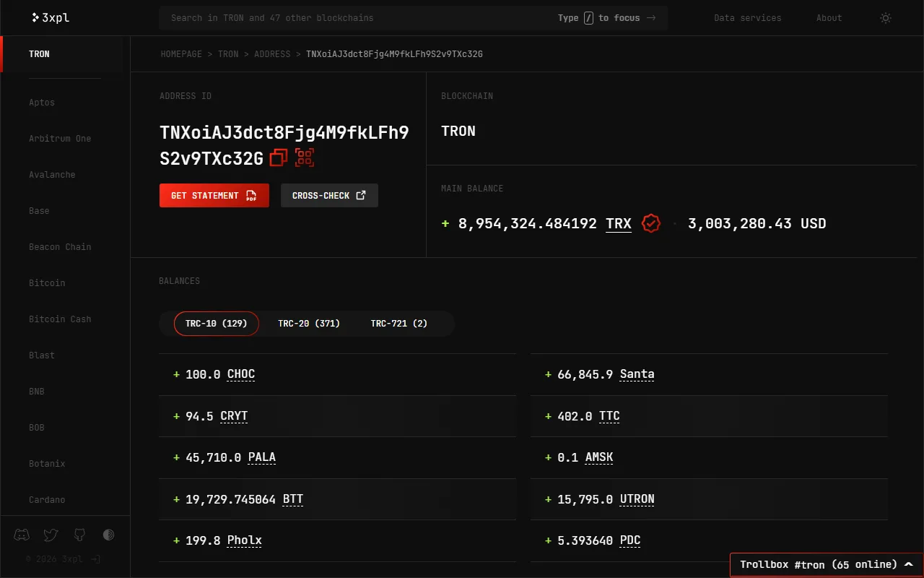Open the CHOC token link
Screen dimensions: 924x578
coord(241,374)
